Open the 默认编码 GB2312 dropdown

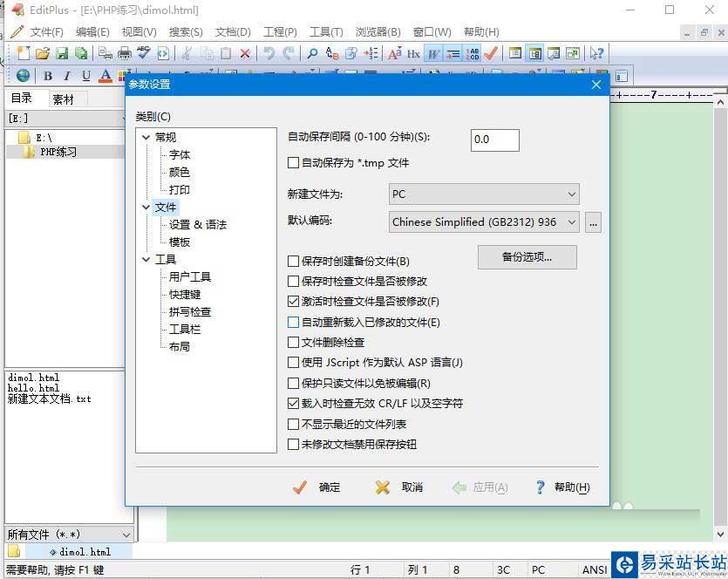[484, 222]
